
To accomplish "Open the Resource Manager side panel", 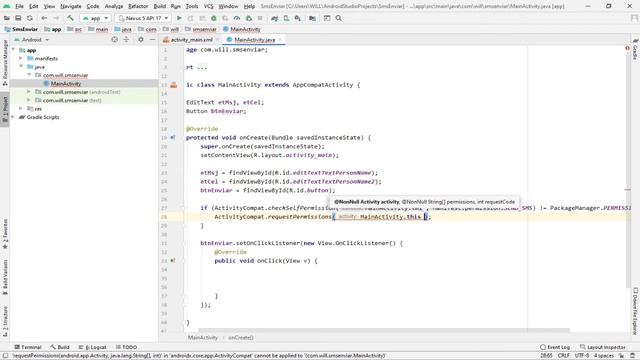I will (5, 62).
